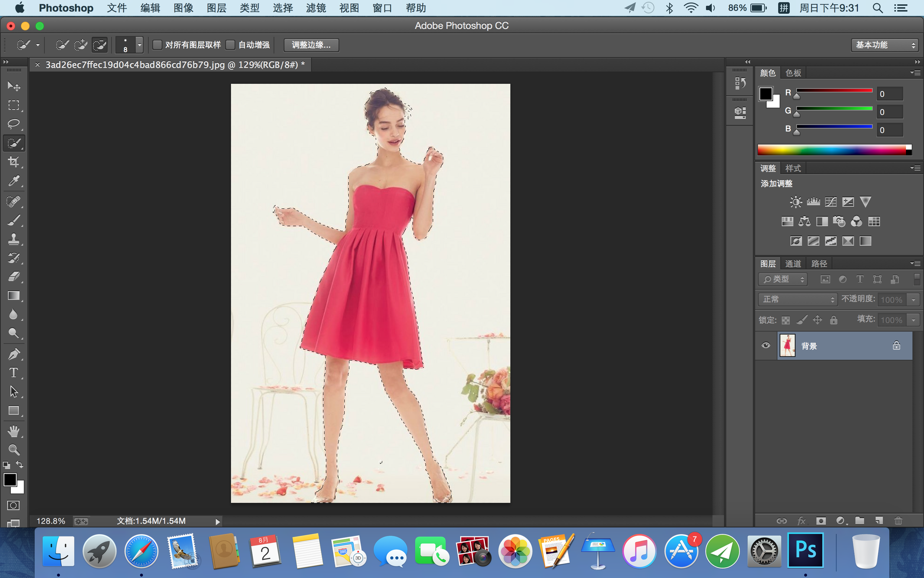Add a layer mask

(821, 520)
